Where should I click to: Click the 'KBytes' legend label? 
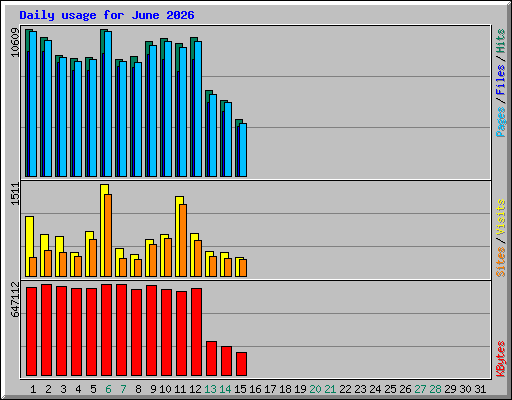click(x=501, y=359)
